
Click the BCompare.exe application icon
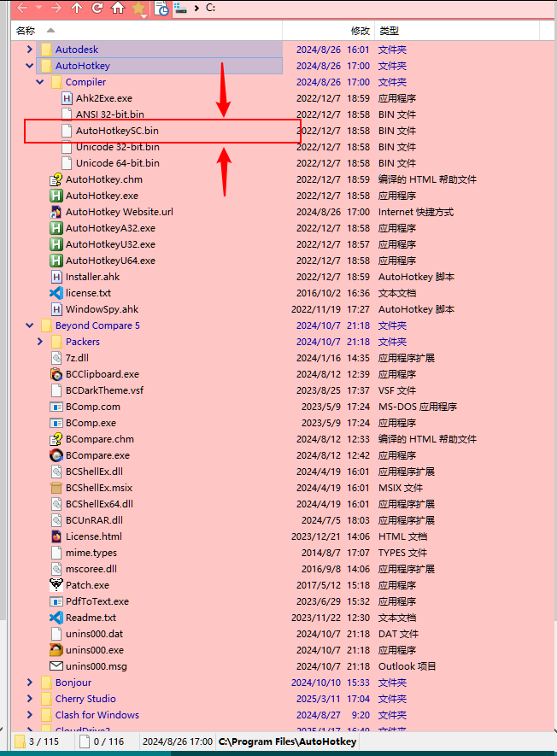point(56,455)
